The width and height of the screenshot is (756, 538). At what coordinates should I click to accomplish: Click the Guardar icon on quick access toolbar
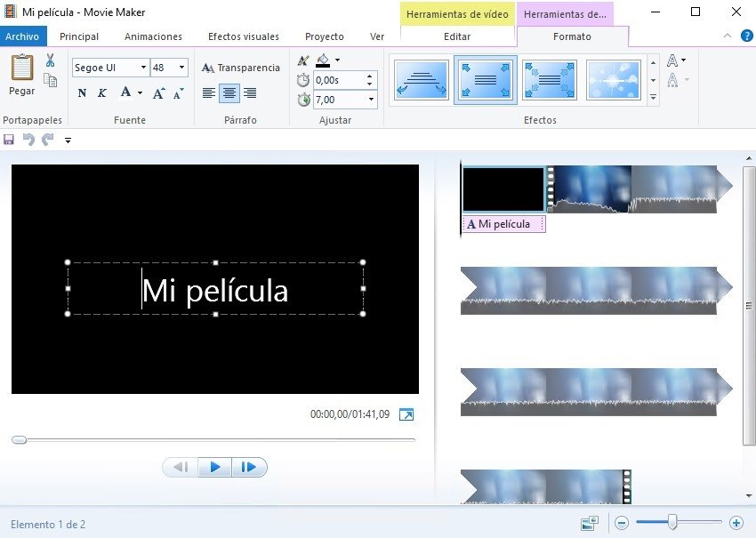click(11, 140)
